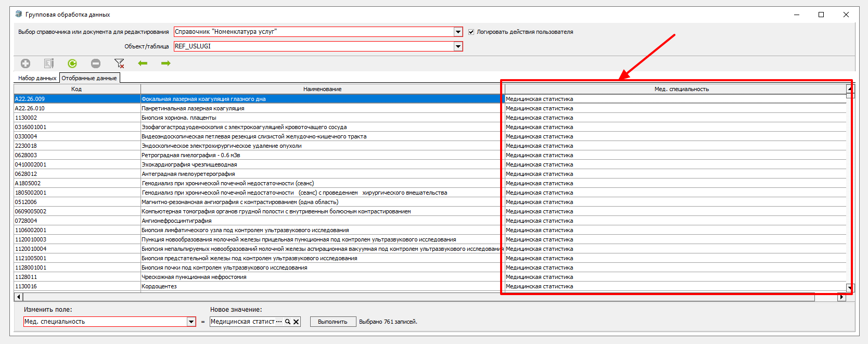Click the vertical scrollbar up arrow

pyautogui.click(x=850, y=88)
